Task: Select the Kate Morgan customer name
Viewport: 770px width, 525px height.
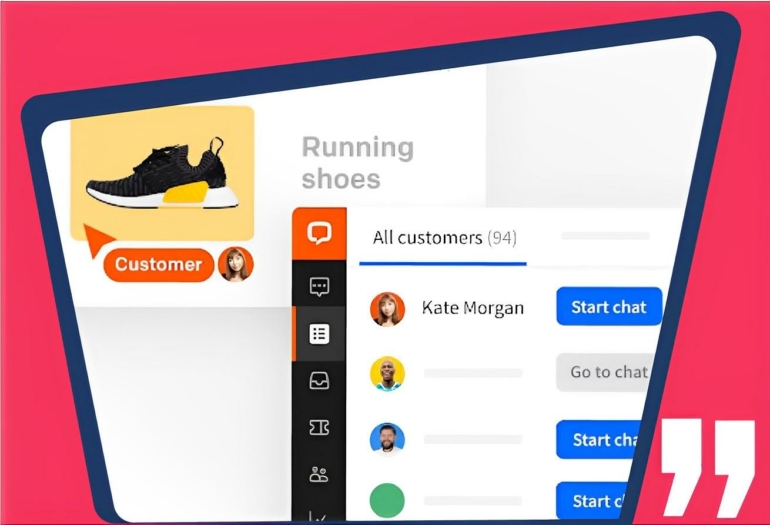Action: (x=472, y=308)
